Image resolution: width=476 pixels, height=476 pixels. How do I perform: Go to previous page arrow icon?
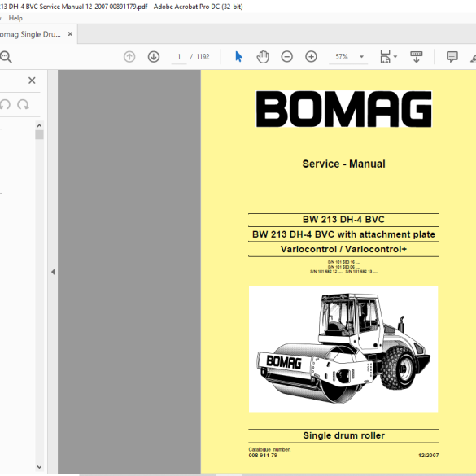[129, 57]
